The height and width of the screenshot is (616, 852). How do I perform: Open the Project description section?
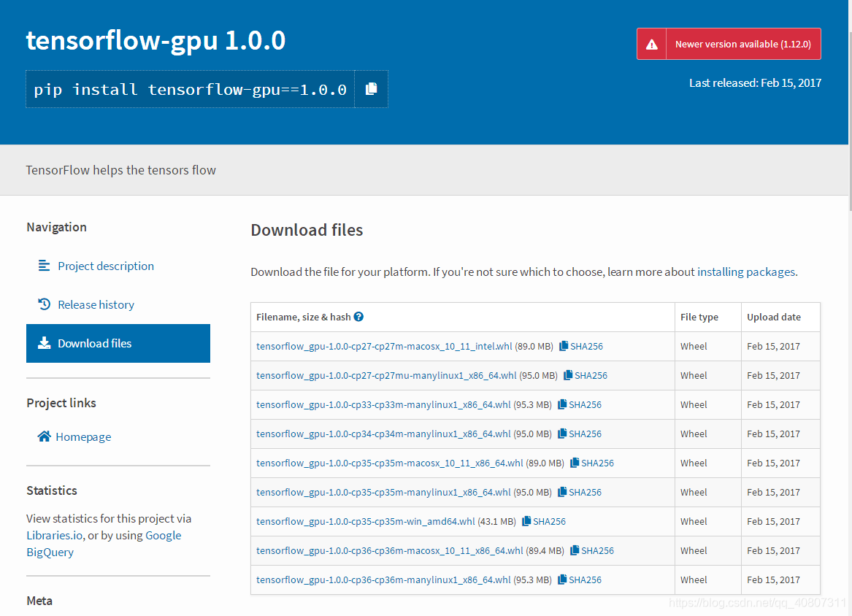click(x=106, y=266)
